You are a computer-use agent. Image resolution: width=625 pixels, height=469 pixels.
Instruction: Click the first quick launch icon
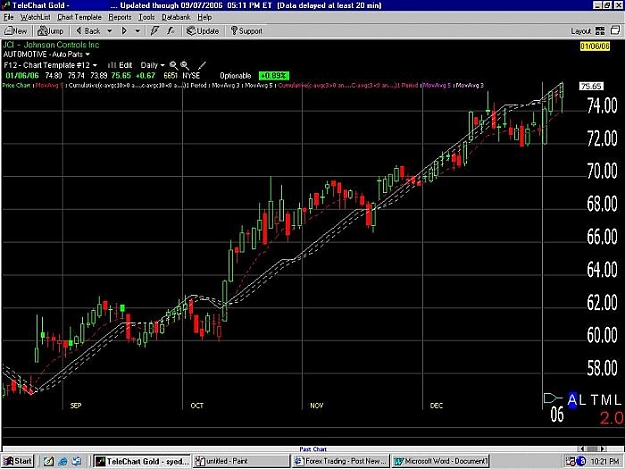[49, 461]
